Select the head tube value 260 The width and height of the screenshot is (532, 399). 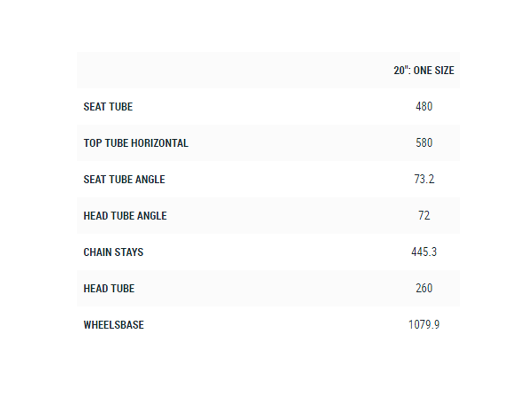click(424, 288)
